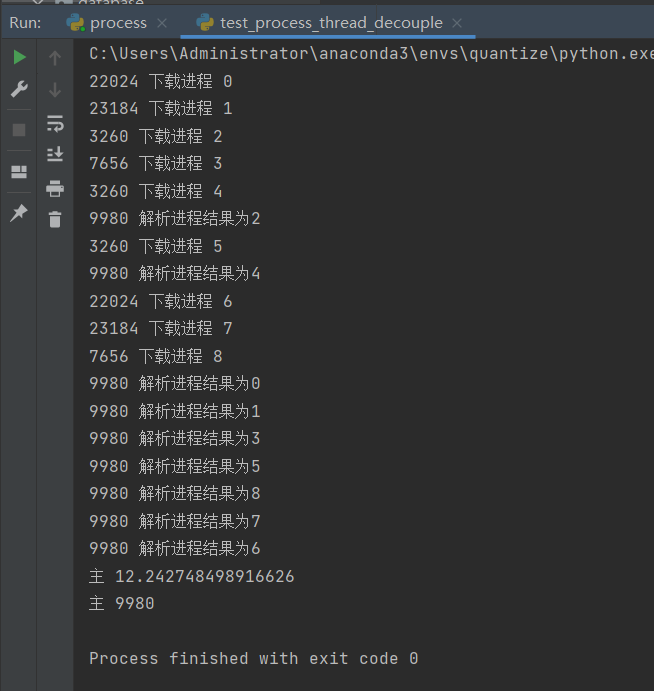Rerun the script with the green play icon

tap(19, 58)
